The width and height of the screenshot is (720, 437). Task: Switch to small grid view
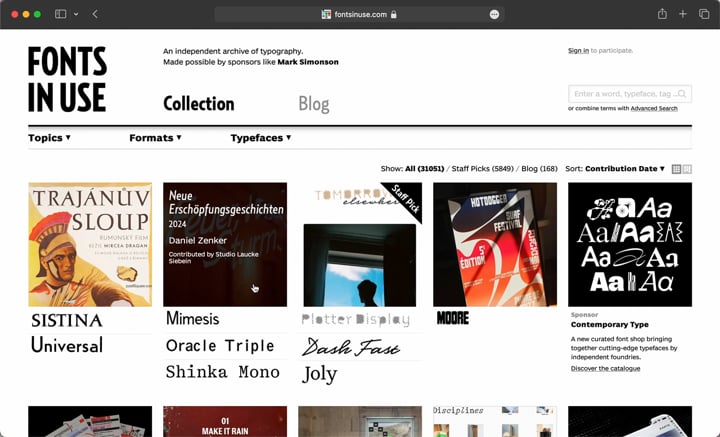pyautogui.click(x=676, y=169)
